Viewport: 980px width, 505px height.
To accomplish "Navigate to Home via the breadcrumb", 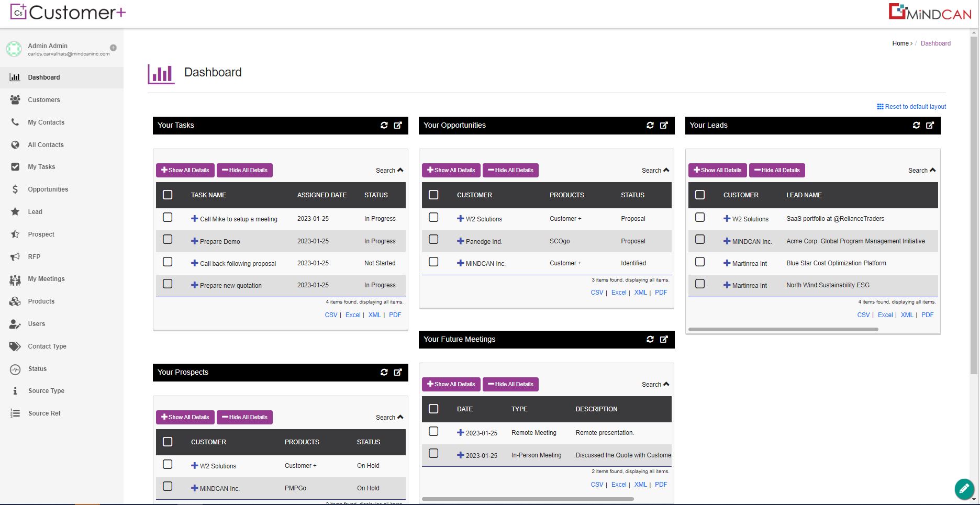I will pos(900,43).
